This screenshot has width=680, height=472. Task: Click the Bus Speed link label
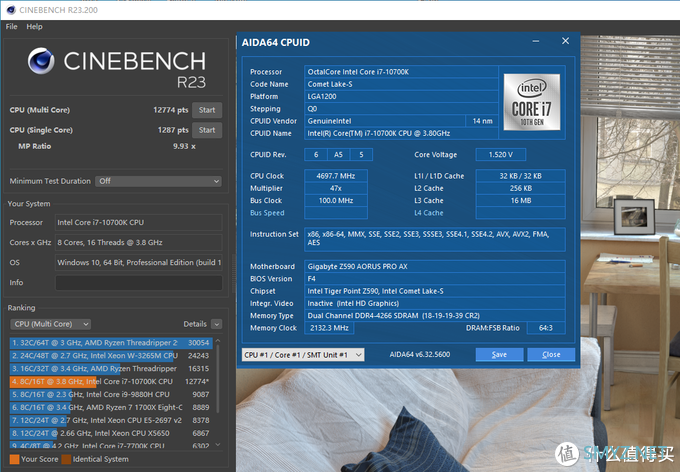tap(267, 213)
